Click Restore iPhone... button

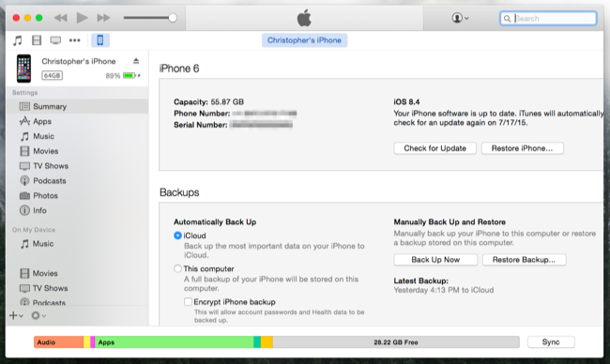tap(523, 148)
